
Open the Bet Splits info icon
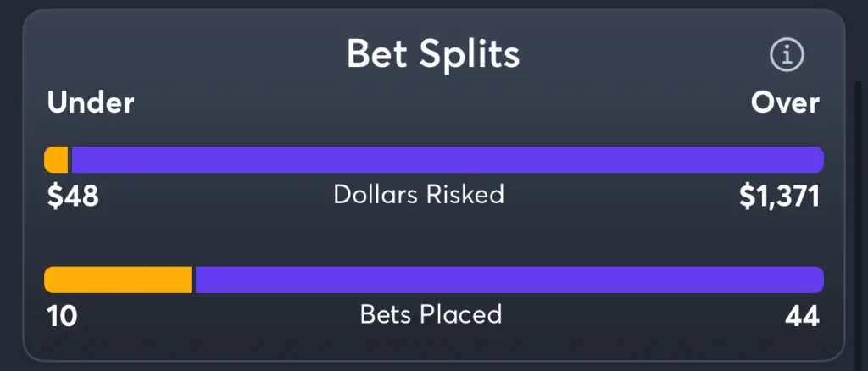[787, 55]
